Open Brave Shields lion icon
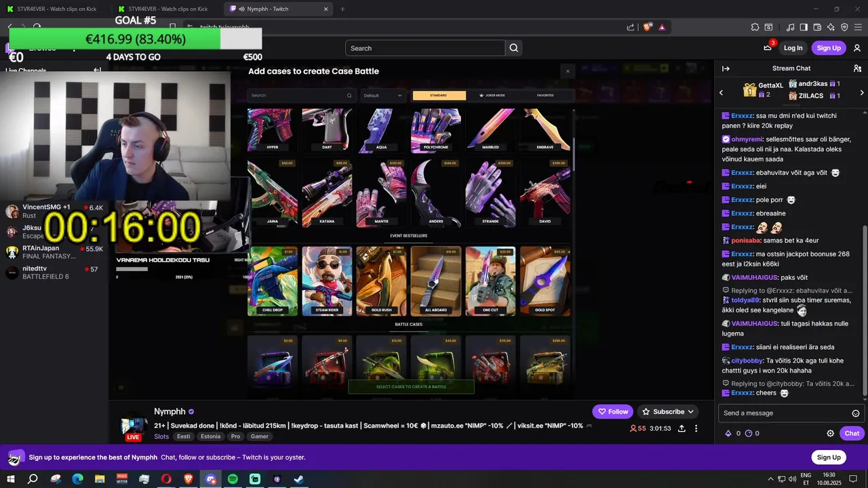 click(647, 27)
